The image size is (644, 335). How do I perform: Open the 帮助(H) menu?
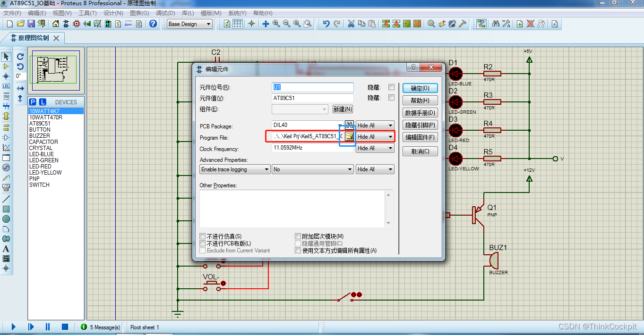click(x=262, y=13)
